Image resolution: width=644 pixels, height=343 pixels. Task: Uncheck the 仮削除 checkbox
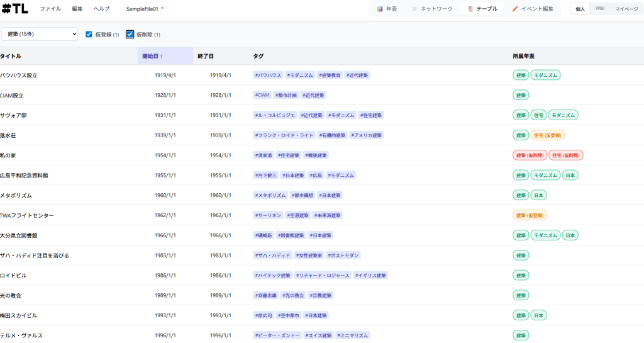coord(130,34)
